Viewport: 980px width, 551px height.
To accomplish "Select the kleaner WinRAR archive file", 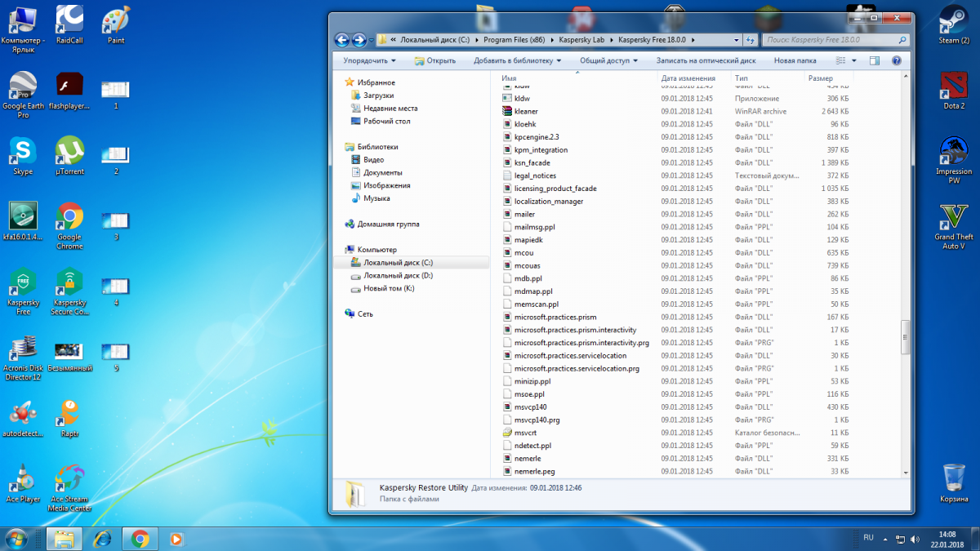I will pos(526,111).
